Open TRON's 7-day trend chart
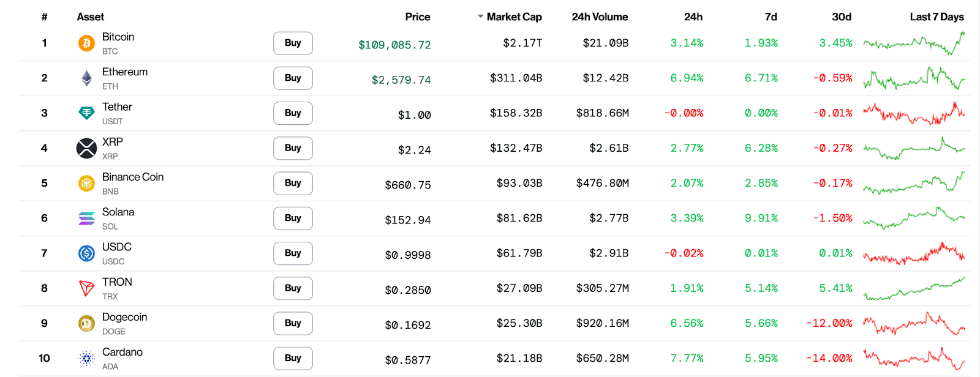Image resolution: width=980 pixels, height=377 pixels. [914, 288]
